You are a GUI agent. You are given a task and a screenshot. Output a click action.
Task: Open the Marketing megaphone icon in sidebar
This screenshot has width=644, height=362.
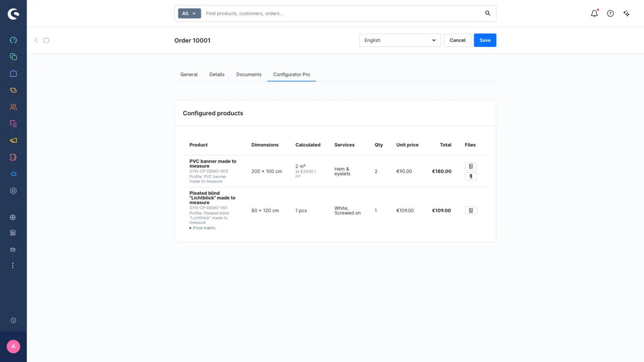[13, 141]
